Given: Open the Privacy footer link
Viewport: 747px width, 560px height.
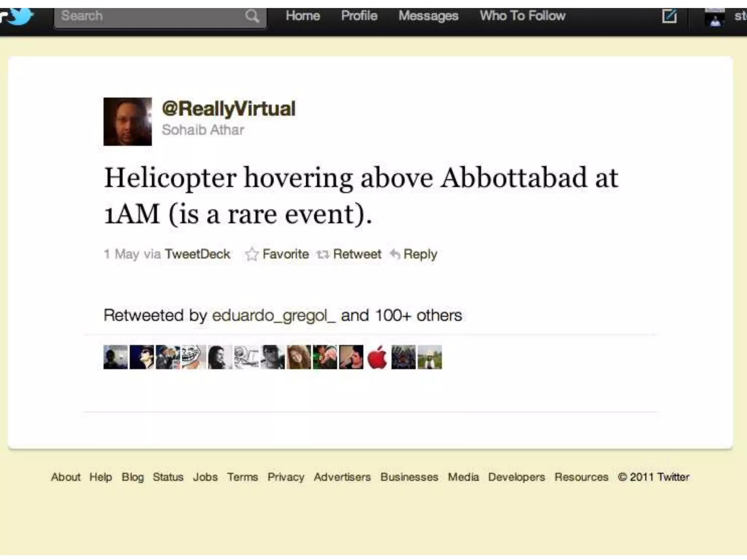Looking at the screenshot, I should tap(286, 477).
